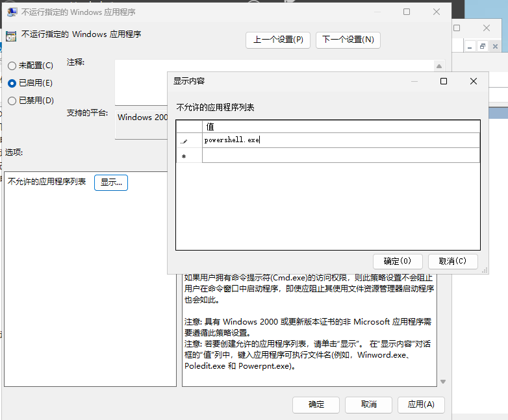Click the resize grip of 显示内容 dialog
Viewport: 508px width, 420px height.
click(x=485, y=271)
